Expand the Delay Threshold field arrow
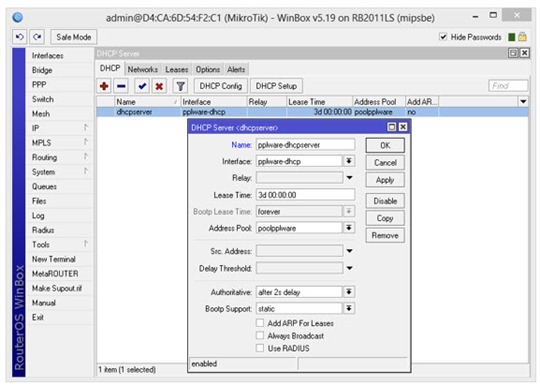 pyautogui.click(x=350, y=268)
